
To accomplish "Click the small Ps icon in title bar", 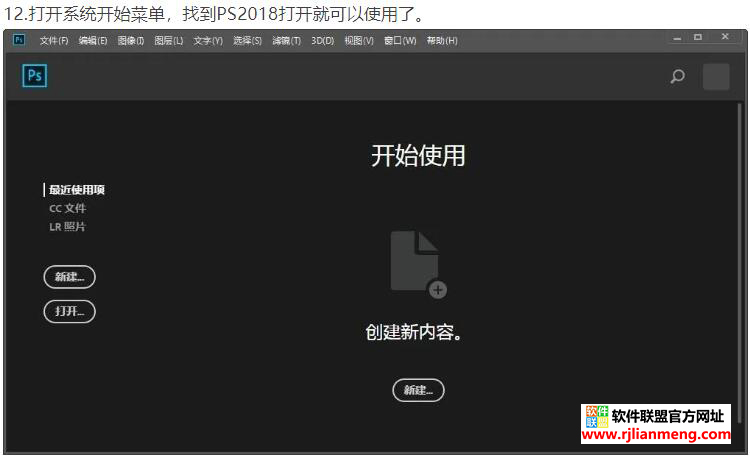I will [x=18, y=40].
